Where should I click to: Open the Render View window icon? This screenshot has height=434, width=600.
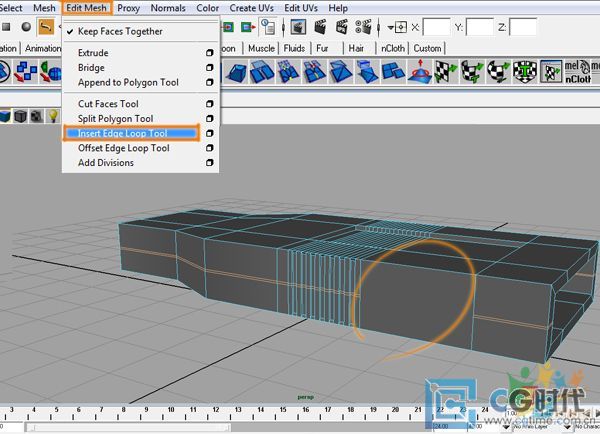[x=298, y=28]
